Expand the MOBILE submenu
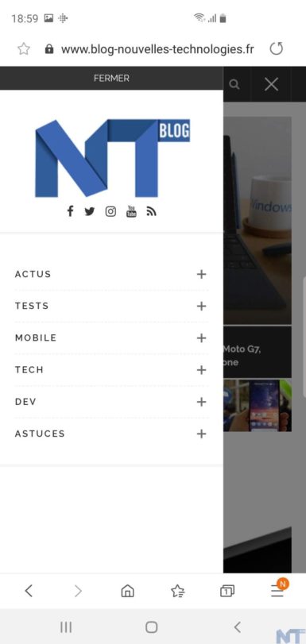The height and width of the screenshot is (644, 306). pos(201,338)
